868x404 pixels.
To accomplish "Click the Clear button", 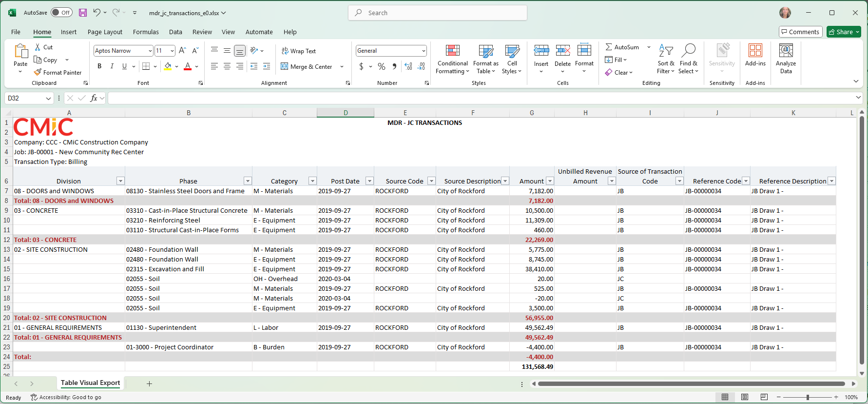I will (x=618, y=72).
